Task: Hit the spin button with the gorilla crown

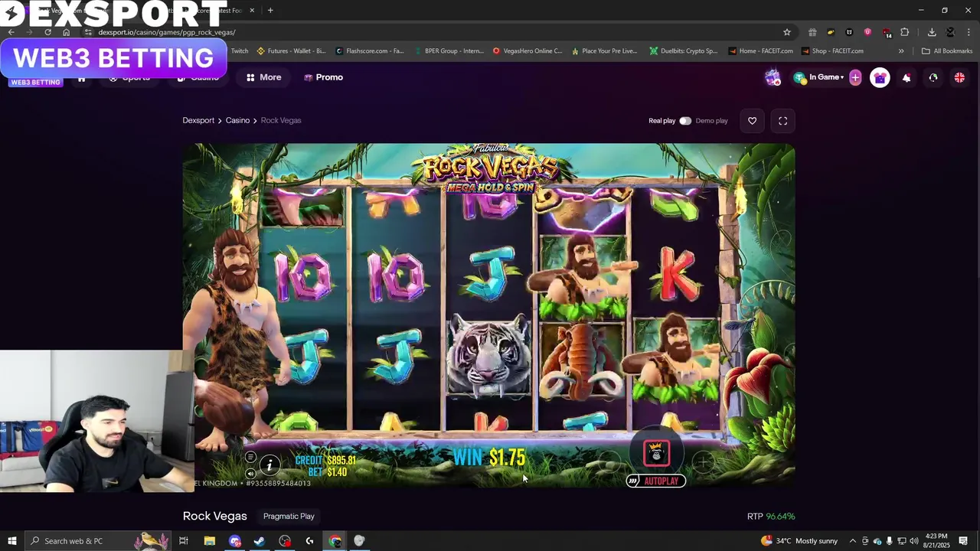Action: click(656, 453)
